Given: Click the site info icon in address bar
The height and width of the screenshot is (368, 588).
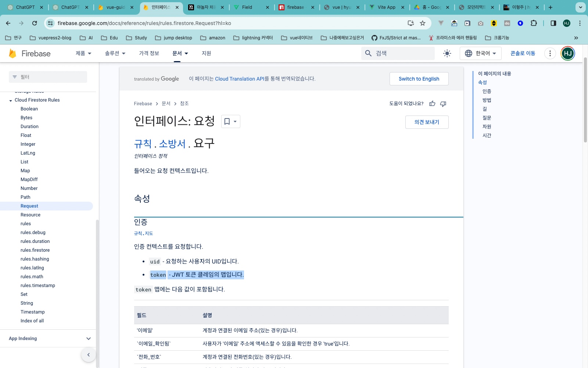Looking at the screenshot, I should click(x=50, y=23).
